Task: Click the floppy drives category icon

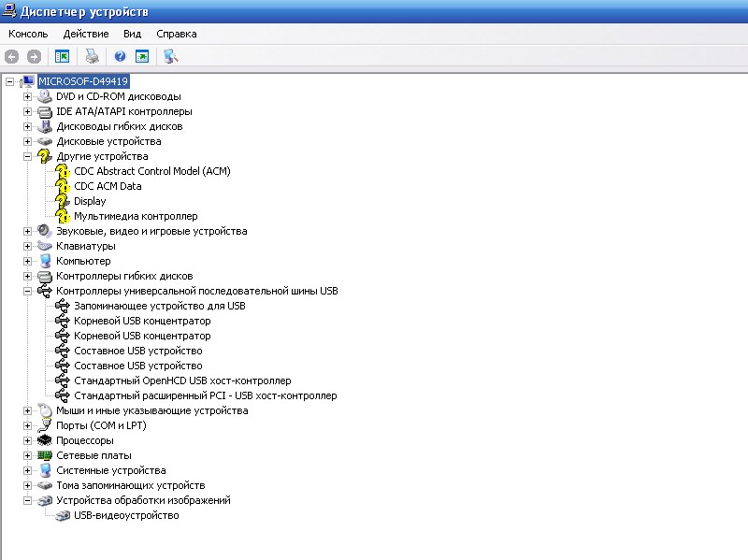Action: point(45,126)
